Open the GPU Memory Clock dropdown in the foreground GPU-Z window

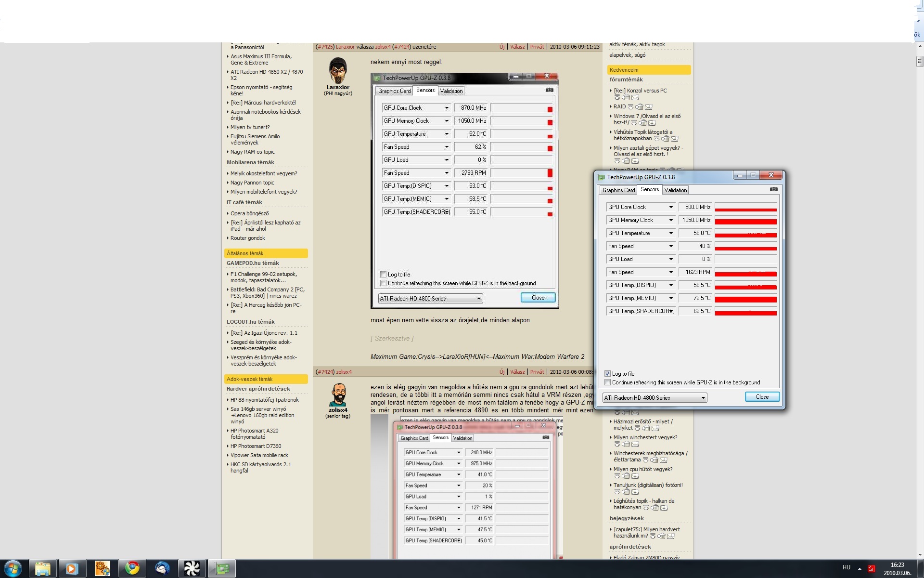tap(641, 220)
